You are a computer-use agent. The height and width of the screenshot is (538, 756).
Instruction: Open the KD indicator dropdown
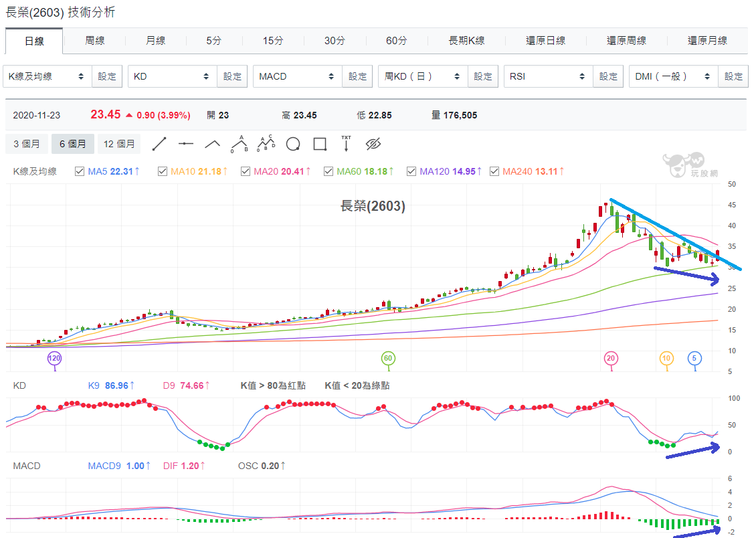pyautogui.click(x=173, y=76)
